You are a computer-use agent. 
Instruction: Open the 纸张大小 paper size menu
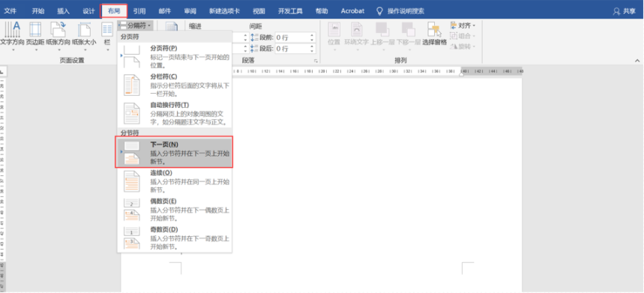pyautogui.click(x=84, y=36)
